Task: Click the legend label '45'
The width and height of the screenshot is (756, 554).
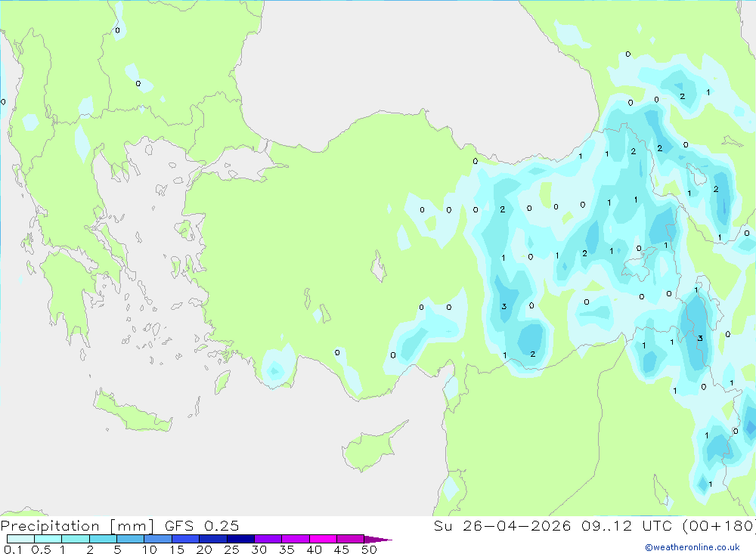Action: click(x=342, y=549)
